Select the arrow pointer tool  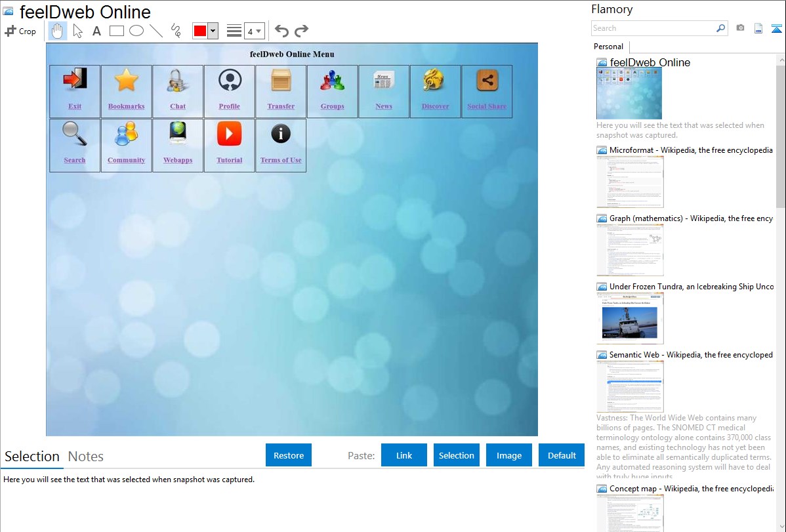click(77, 31)
